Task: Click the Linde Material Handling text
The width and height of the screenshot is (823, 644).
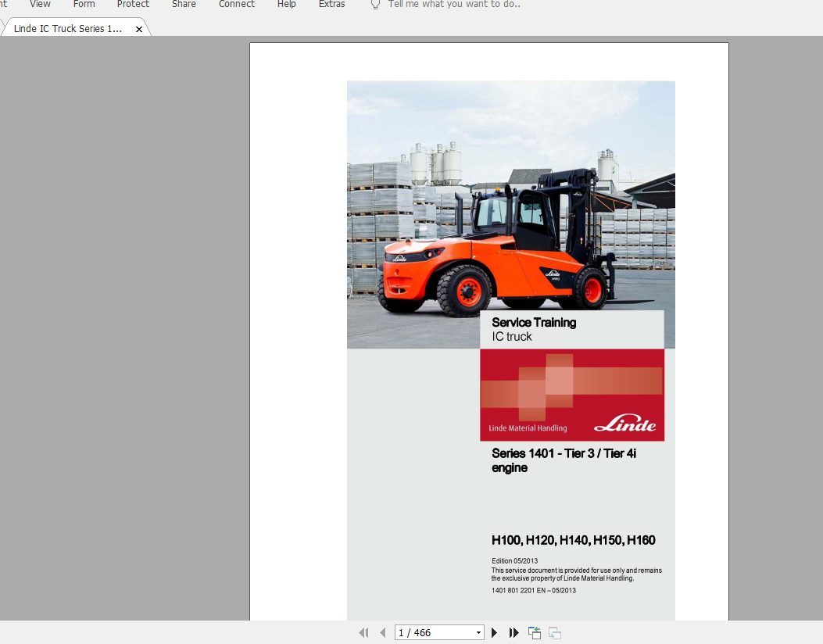Action: 528,428
